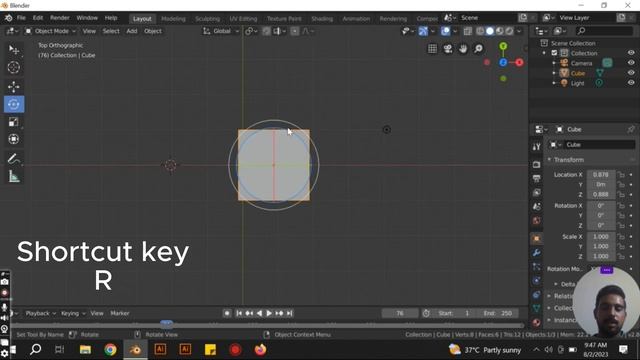Open the Scene properties tab
Screen dimensions: 640x360
536,207
